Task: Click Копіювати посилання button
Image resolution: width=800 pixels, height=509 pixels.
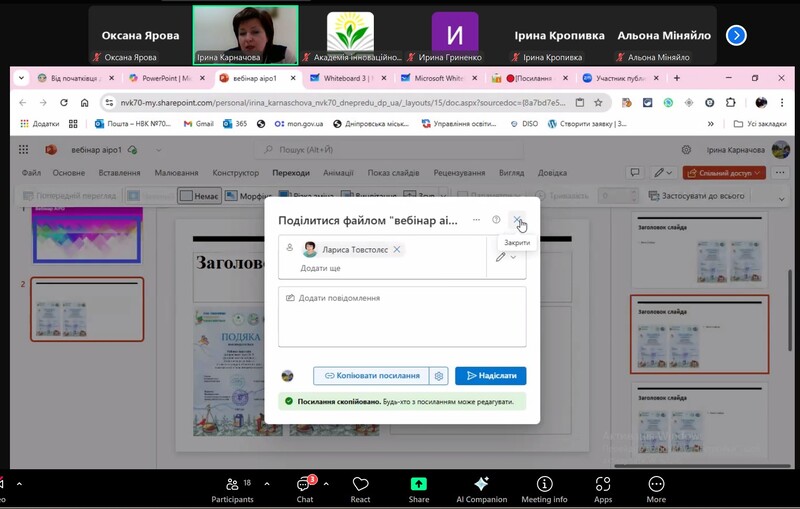Action: 371,376
